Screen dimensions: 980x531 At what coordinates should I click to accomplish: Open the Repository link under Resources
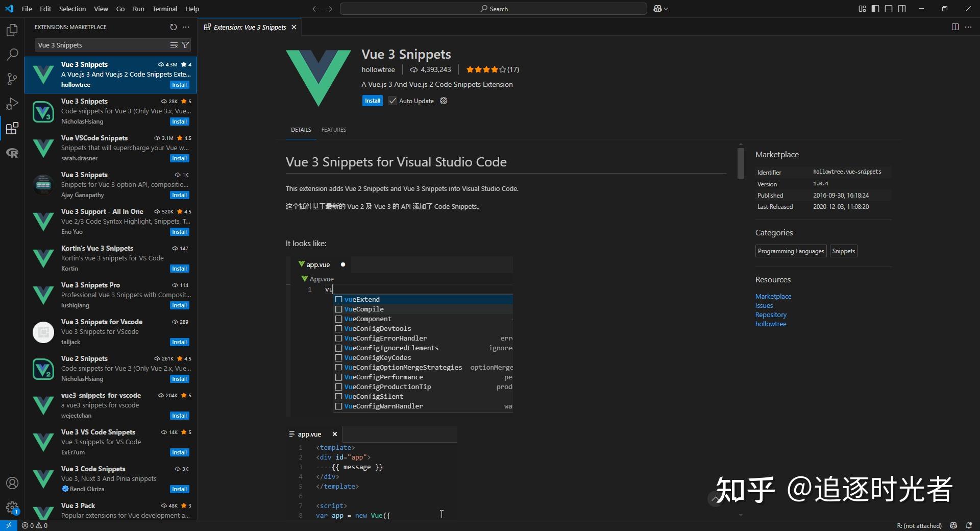pos(771,315)
